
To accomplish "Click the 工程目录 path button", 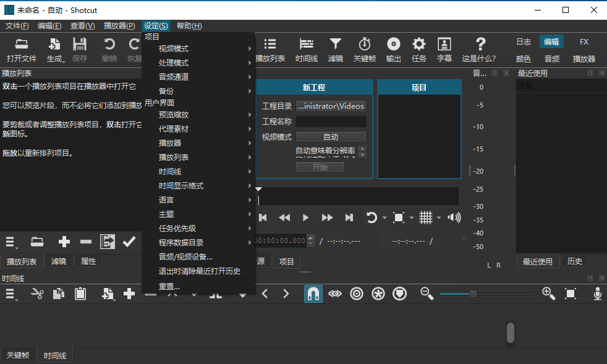I will click(x=331, y=106).
